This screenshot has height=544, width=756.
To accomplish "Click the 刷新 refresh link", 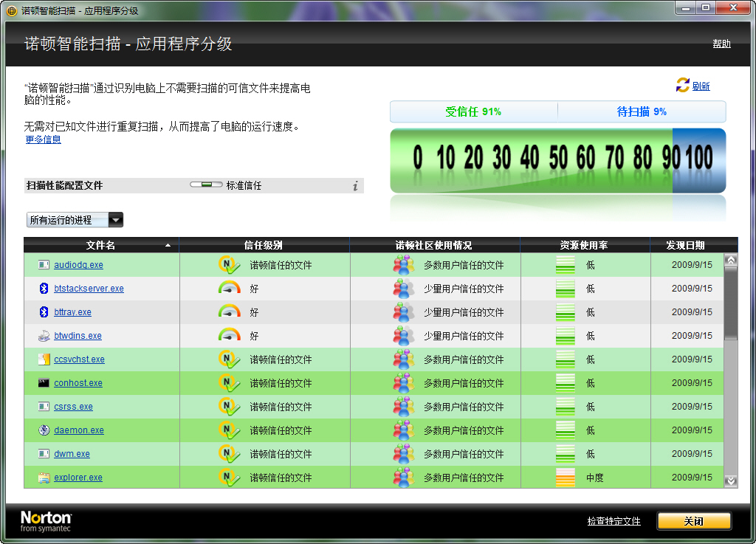I will click(701, 86).
